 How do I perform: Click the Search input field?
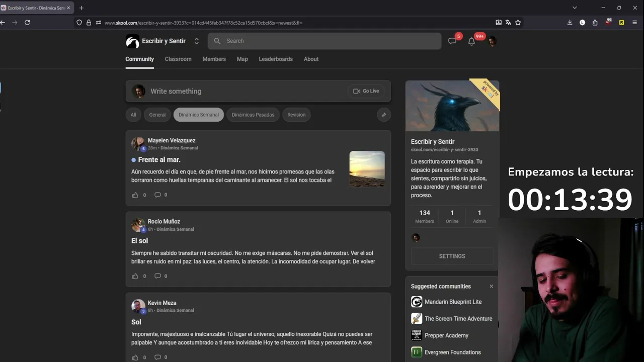(325, 41)
